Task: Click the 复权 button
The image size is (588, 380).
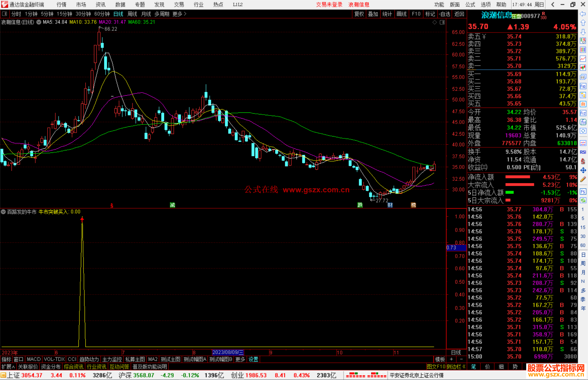Action: [x=359, y=14]
